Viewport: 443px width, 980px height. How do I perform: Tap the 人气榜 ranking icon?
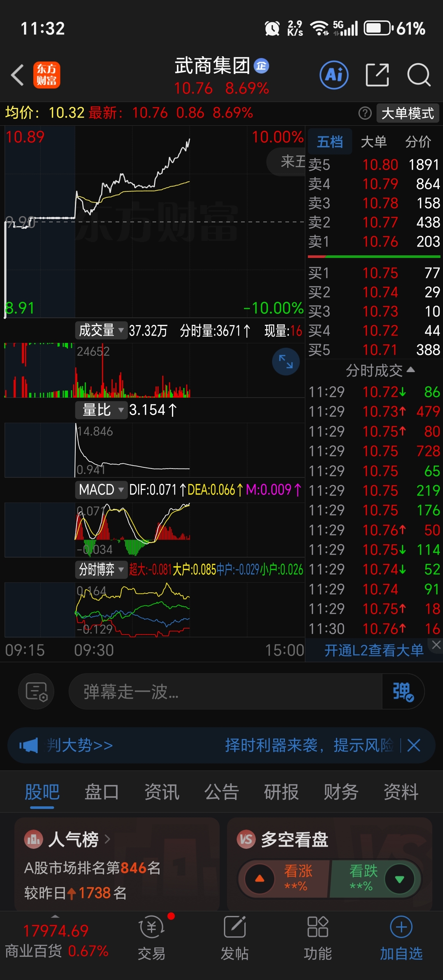(34, 839)
